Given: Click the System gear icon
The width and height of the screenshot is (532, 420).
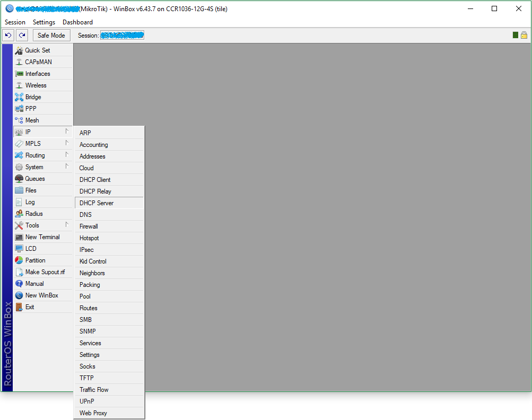Looking at the screenshot, I should [19, 167].
